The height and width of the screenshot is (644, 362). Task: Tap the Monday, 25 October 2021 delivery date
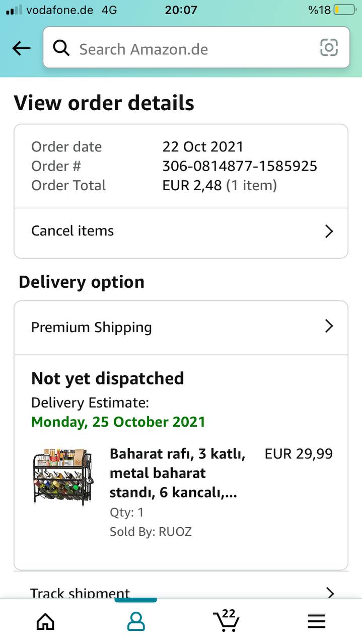[x=118, y=422]
